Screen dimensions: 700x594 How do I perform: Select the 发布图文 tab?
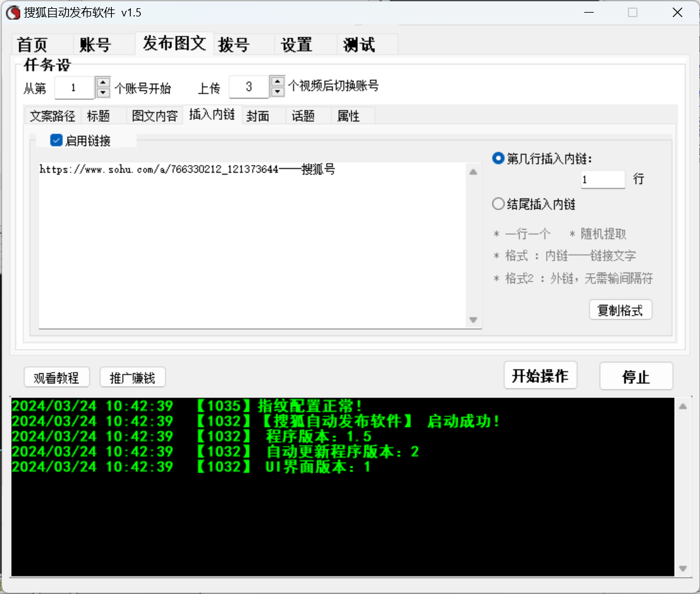(174, 43)
